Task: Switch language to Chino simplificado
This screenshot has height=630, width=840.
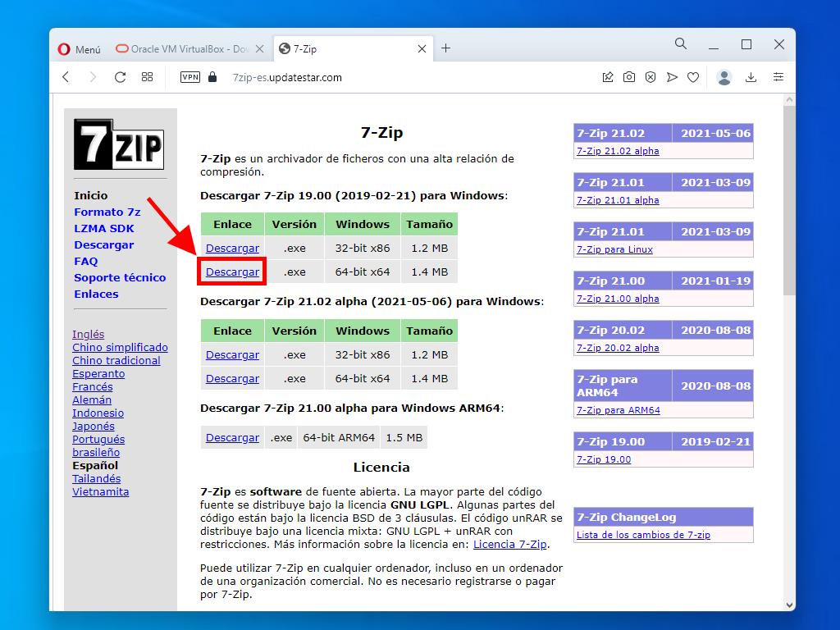Action: [x=120, y=348]
